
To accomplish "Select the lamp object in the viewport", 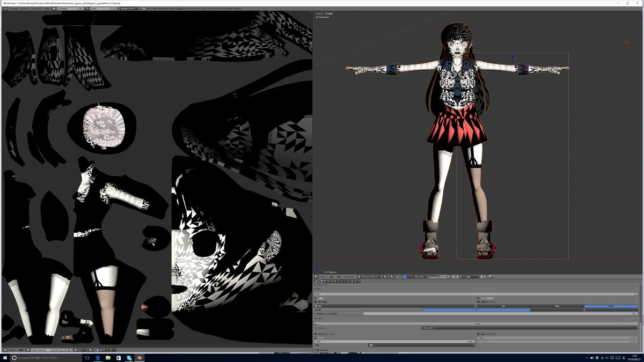I will tap(626, 42).
